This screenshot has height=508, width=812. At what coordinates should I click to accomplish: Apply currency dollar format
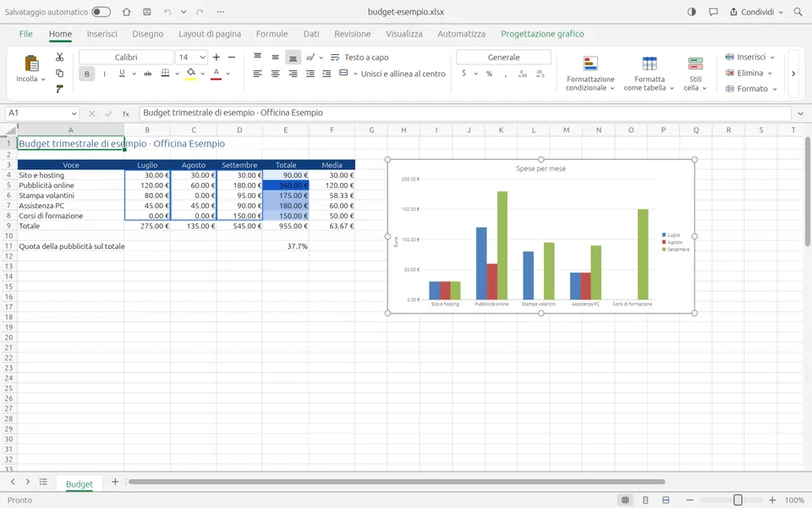464,73
